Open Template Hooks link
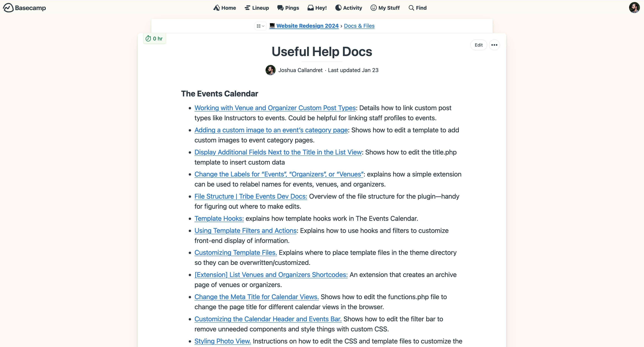Image resolution: width=644 pixels, height=347 pixels. tap(219, 218)
